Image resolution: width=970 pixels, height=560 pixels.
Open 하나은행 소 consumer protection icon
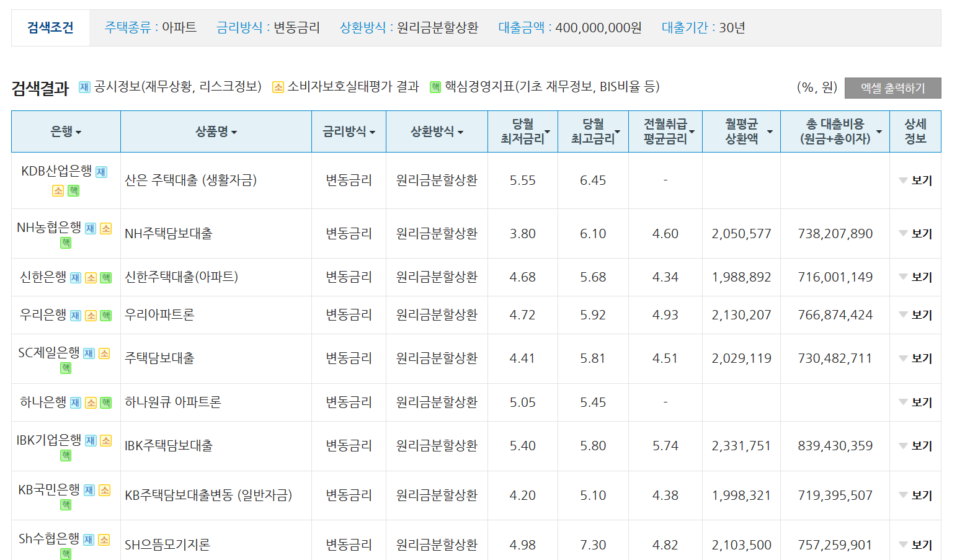[91, 403]
